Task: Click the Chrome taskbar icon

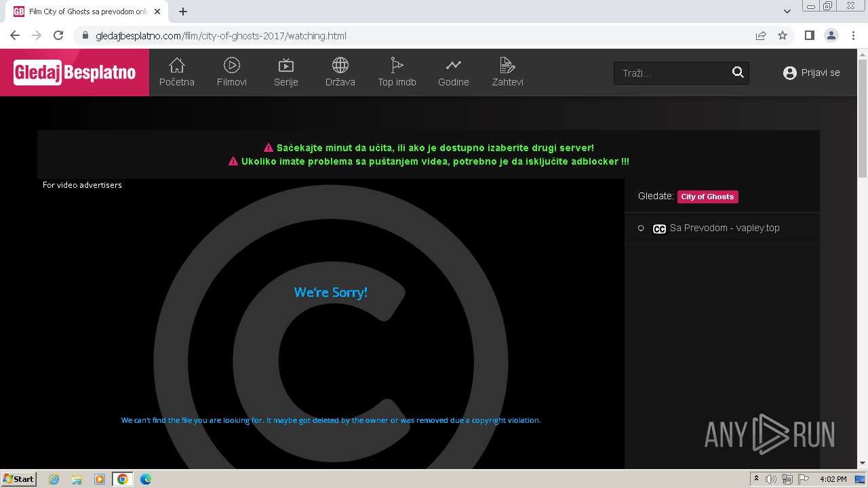Action: (123, 479)
